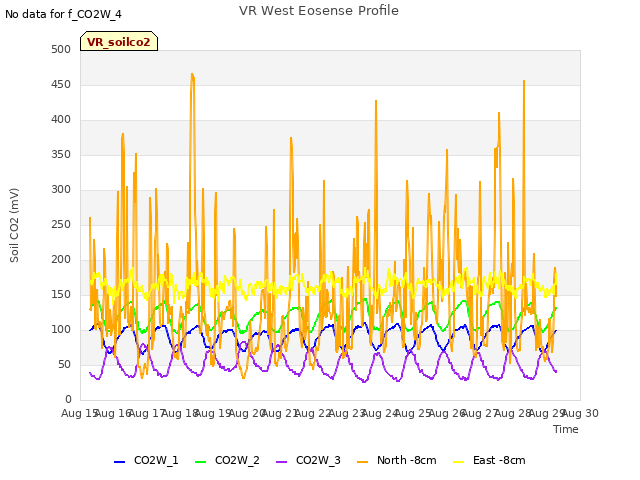Toggle the CO2W_3 legend entry
The image size is (640, 480).
(308, 460)
